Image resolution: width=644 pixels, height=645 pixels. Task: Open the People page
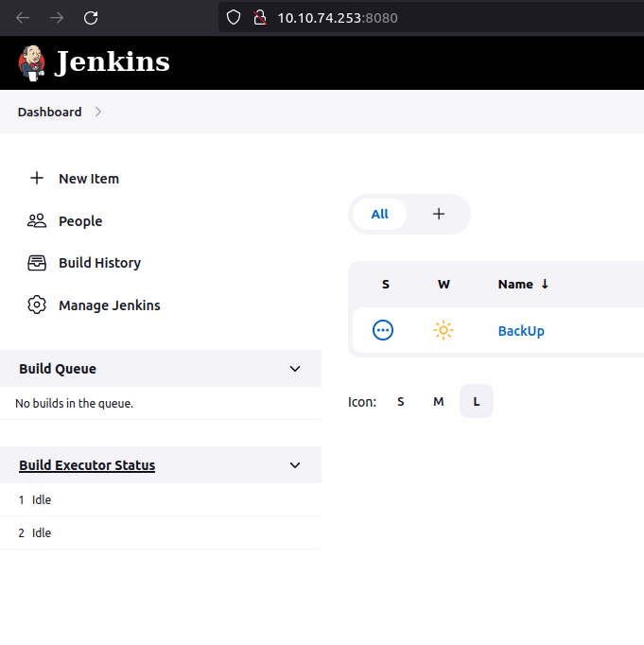tap(80, 221)
